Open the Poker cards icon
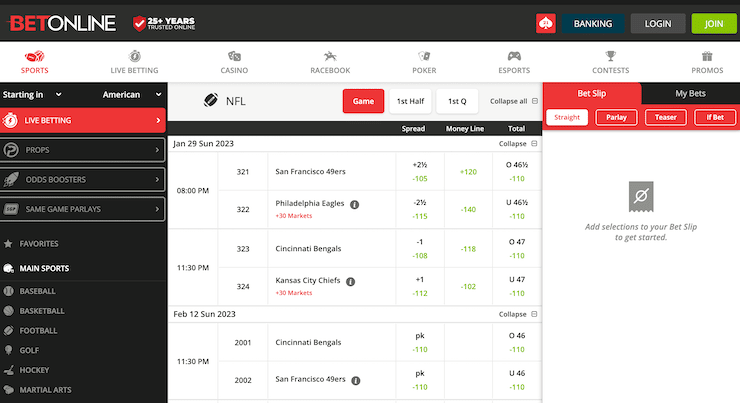This screenshot has height=403, width=740. (424, 57)
